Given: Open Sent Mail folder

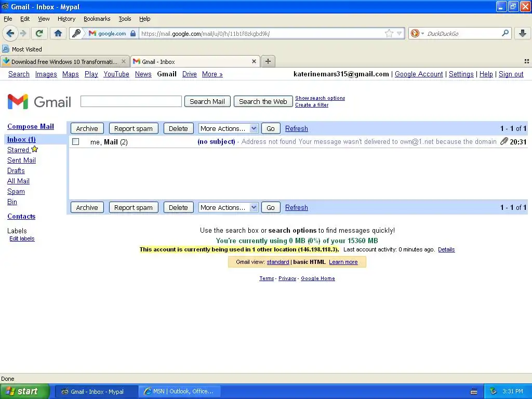Looking at the screenshot, I should [21, 160].
